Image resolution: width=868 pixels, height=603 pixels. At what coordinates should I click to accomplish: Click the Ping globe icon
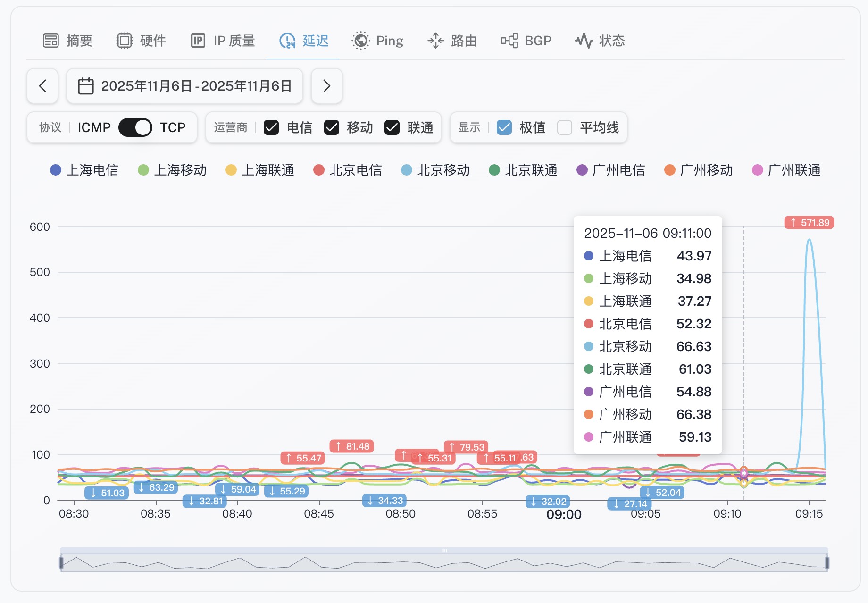click(361, 41)
